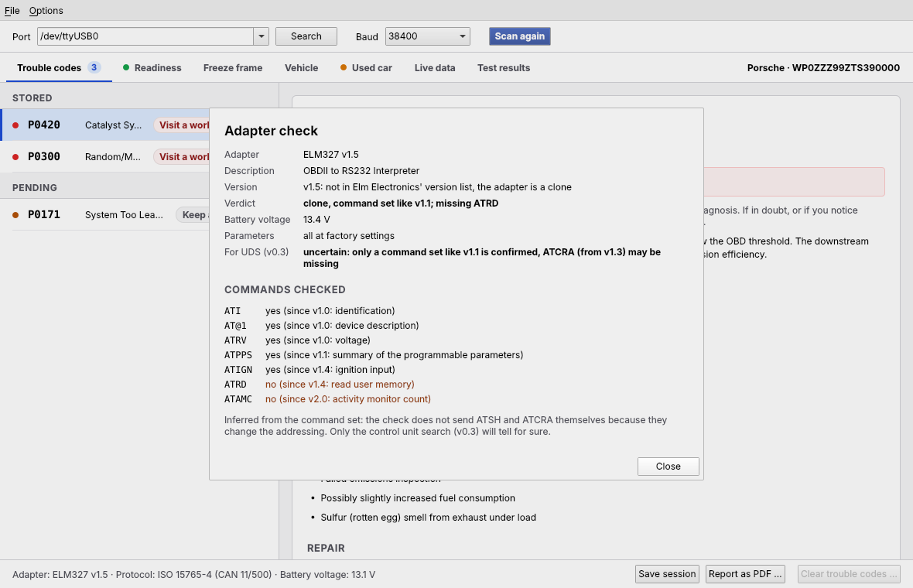Click the ATRD failed command row
This screenshot has height=588, width=913.
tap(319, 385)
